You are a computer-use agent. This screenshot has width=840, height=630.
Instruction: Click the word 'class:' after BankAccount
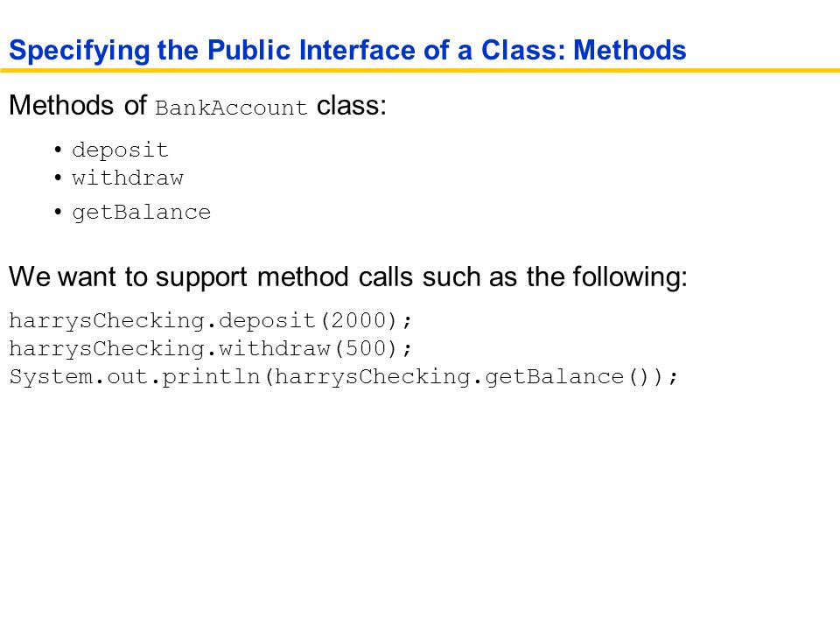pos(352,105)
